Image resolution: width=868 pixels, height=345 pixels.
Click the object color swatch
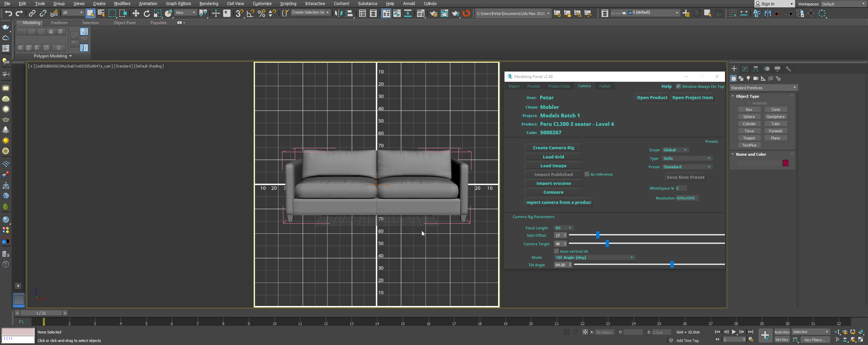[x=786, y=163]
